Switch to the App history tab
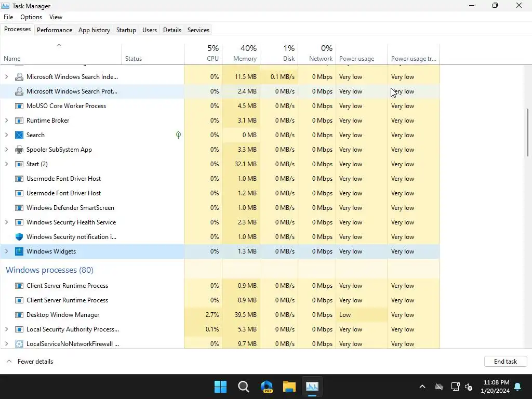This screenshot has height=399, width=532. click(x=95, y=30)
